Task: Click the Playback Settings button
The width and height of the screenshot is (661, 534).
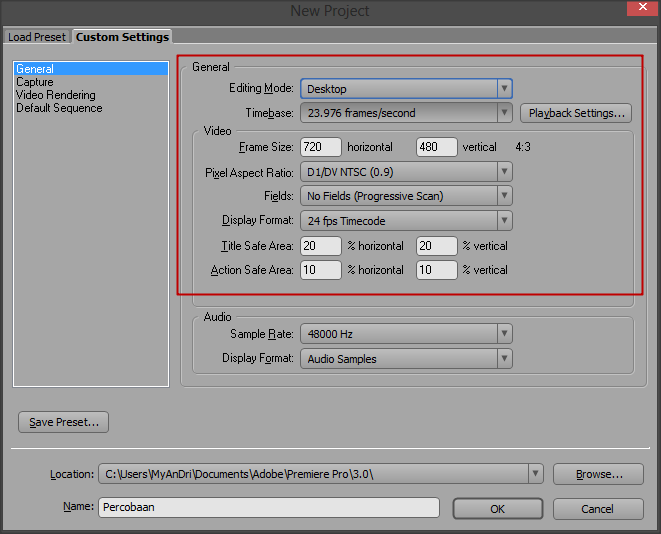Action: pos(576,113)
